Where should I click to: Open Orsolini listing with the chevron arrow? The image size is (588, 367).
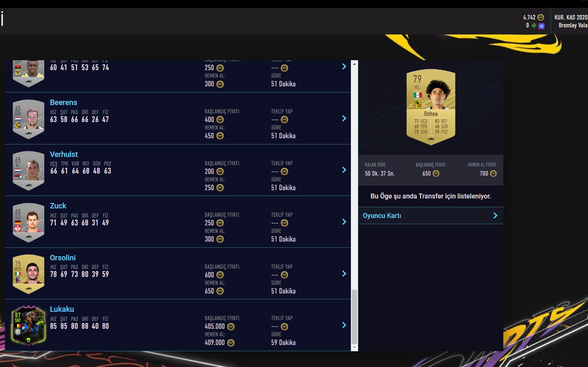[x=344, y=274]
